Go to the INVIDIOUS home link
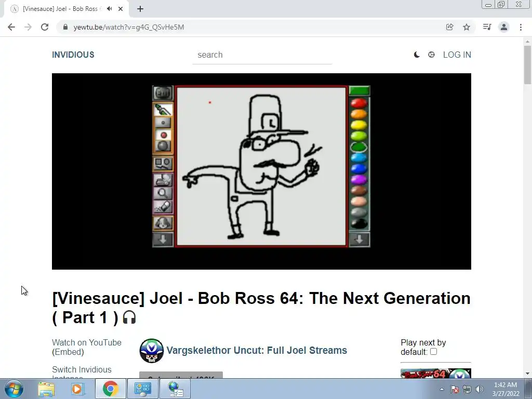 73,55
